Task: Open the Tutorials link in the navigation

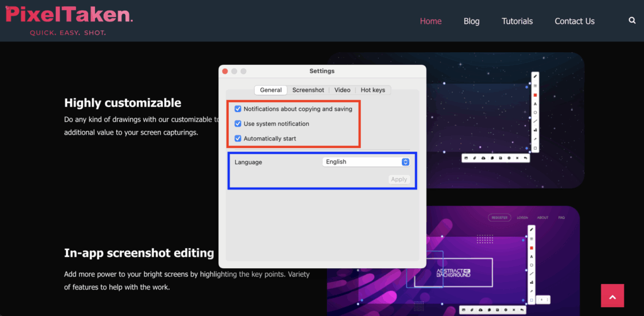Action: [x=517, y=21]
